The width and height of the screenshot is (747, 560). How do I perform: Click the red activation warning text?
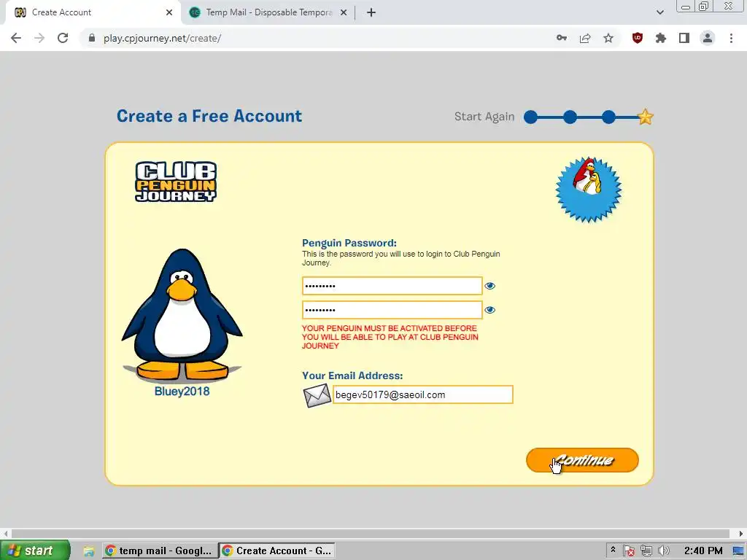[x=390, y=337]
